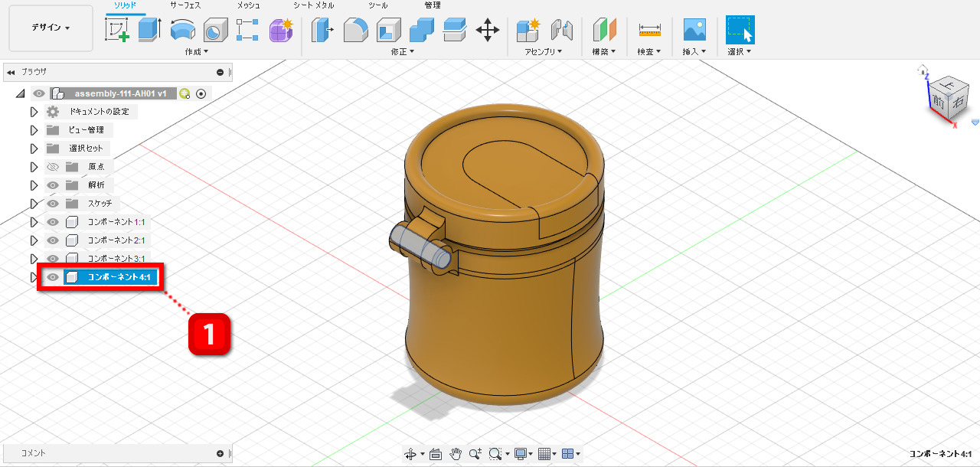The height and width of the screenshot is (467, 980).
Task: Hide the 解析 folder
Action: (53, 185)
